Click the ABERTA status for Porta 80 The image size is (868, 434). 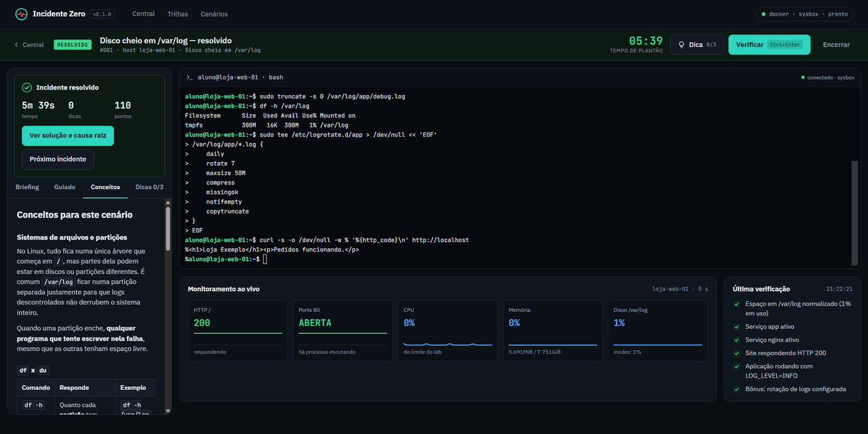pyautogui.click(x=315, y=323)
